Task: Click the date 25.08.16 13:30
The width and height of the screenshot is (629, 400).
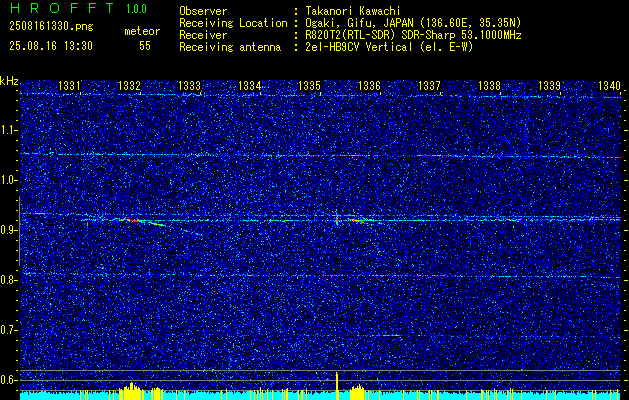Action: (51, 46)
